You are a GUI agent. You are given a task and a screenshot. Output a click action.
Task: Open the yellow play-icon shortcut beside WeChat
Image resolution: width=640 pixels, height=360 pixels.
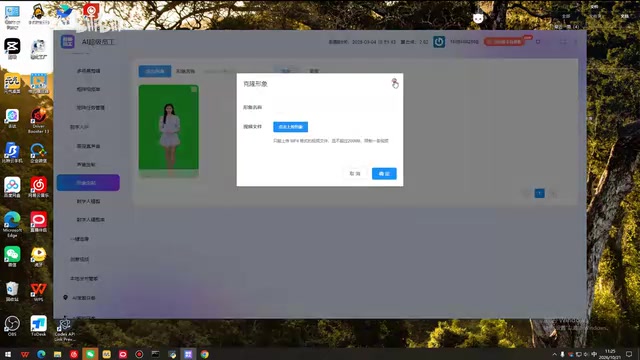tap(38, 257)
